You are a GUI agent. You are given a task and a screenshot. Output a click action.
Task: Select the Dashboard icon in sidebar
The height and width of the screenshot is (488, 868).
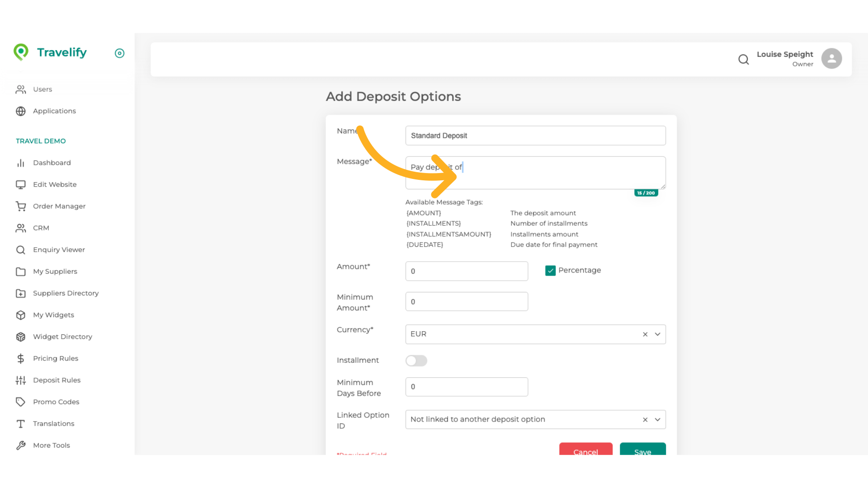21,163
